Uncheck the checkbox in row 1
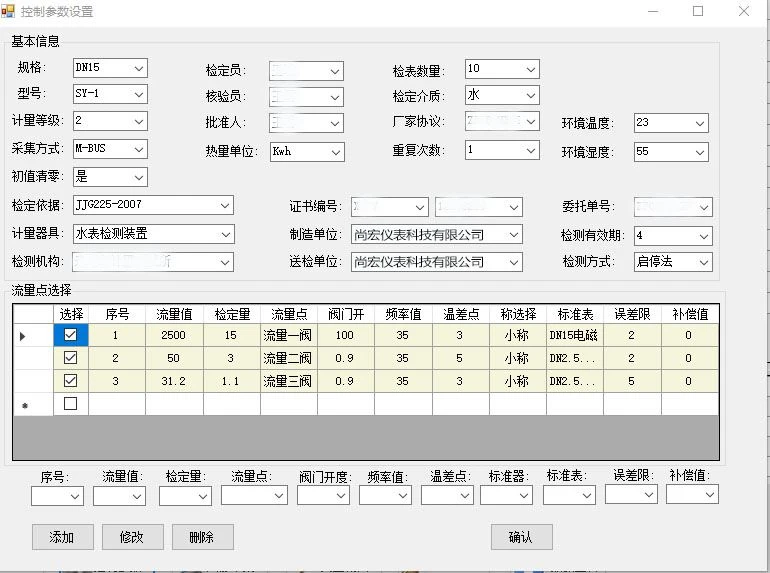Viewport: 770px width, 573px height. click(x=71, y=335)
